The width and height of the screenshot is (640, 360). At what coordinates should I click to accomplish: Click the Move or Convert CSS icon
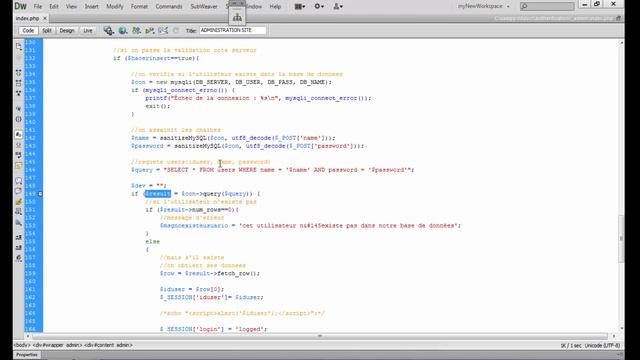pyautogui.click(x=19, y=223)
